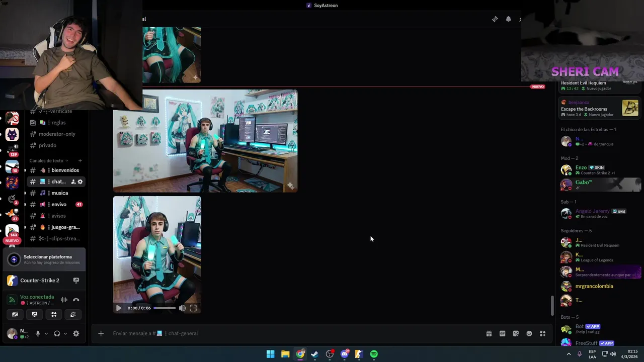The image size is (644, 362).
Task: Open the video in fullscreen
Action: point(193,308)
